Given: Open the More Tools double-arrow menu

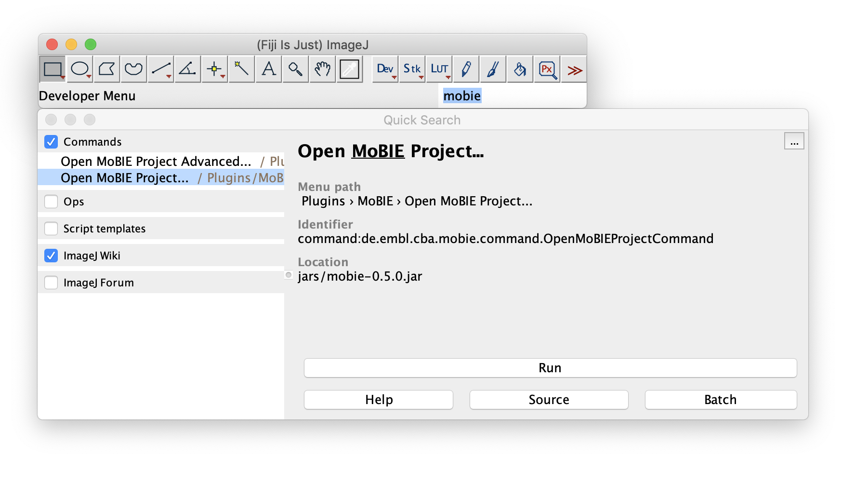Looking at the screenshot, I should click(x=574, y=69).
